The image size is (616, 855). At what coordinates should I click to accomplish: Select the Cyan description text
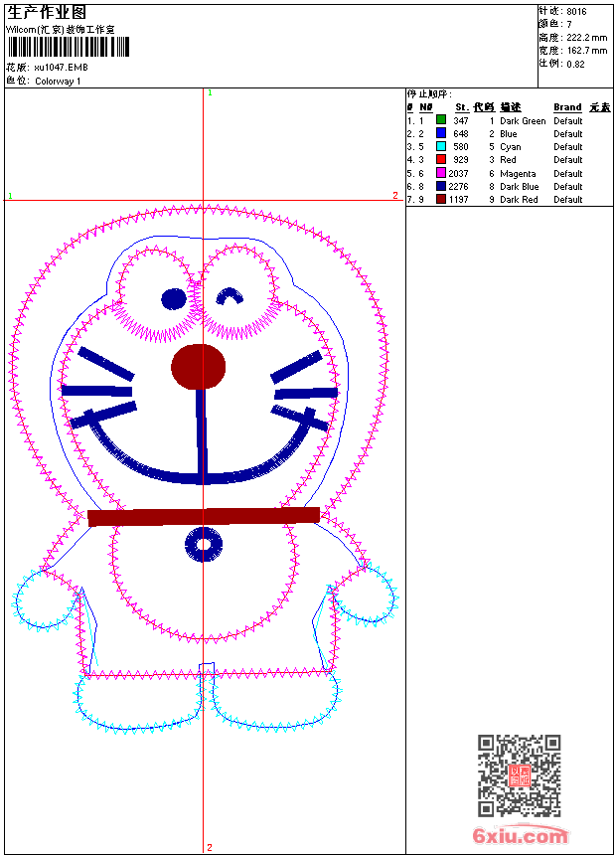tap(511, 147)
